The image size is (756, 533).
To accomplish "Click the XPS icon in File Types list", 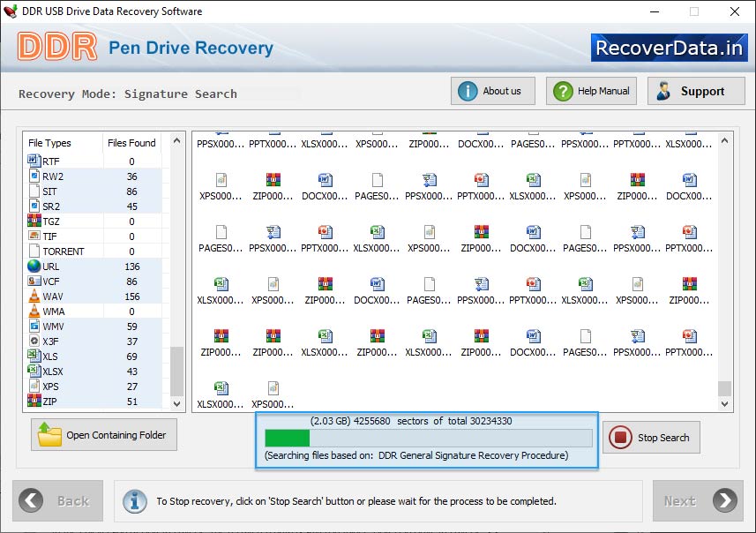I will 34,386.
